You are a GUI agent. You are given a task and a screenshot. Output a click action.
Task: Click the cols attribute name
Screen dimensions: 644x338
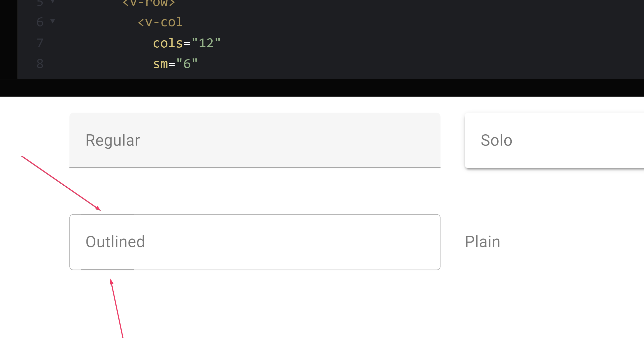click(168, 43)
